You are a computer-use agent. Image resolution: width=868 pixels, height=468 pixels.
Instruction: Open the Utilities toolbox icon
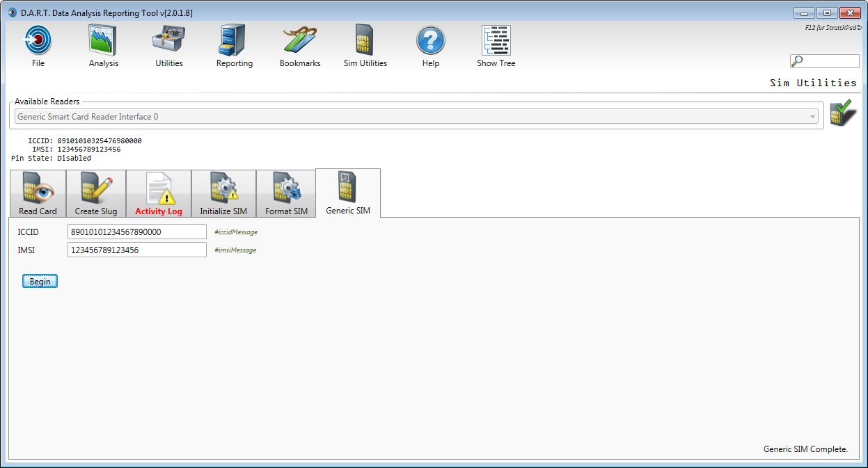pyautogui.click(x=168, y=40)
